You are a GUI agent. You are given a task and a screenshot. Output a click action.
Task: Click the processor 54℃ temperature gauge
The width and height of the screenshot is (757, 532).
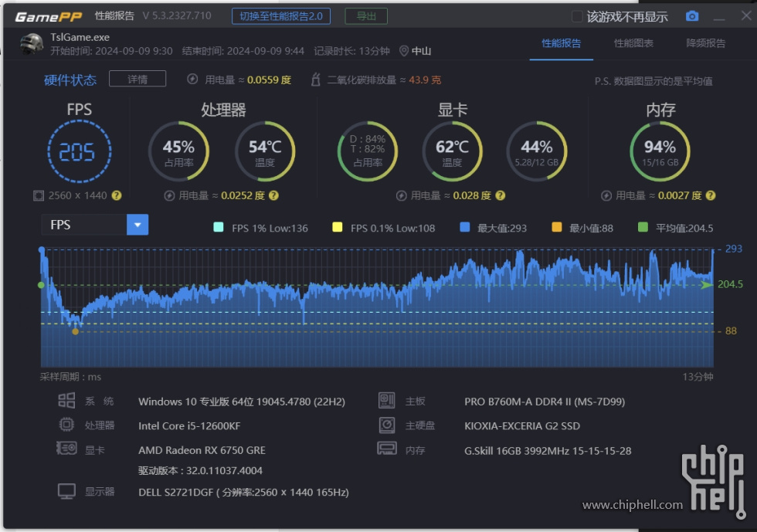[264, 151]
